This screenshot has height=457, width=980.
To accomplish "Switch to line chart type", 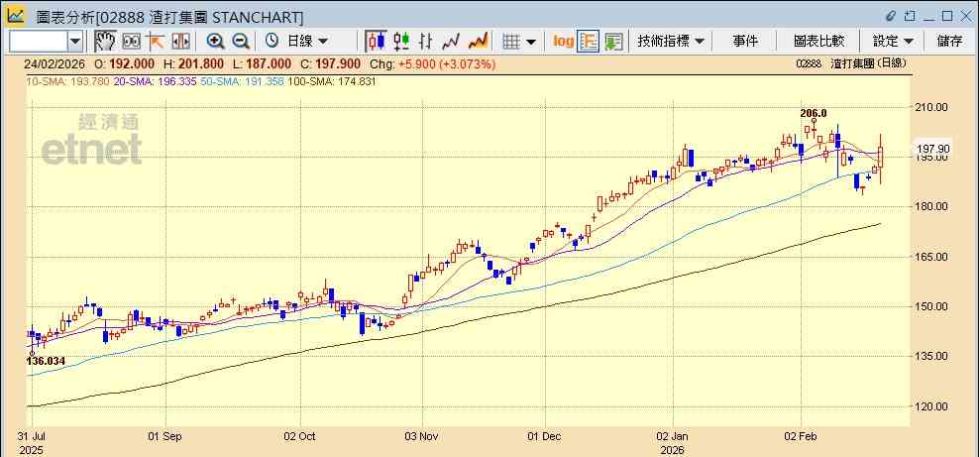I will pyautogui.click(x=451, y=42).
